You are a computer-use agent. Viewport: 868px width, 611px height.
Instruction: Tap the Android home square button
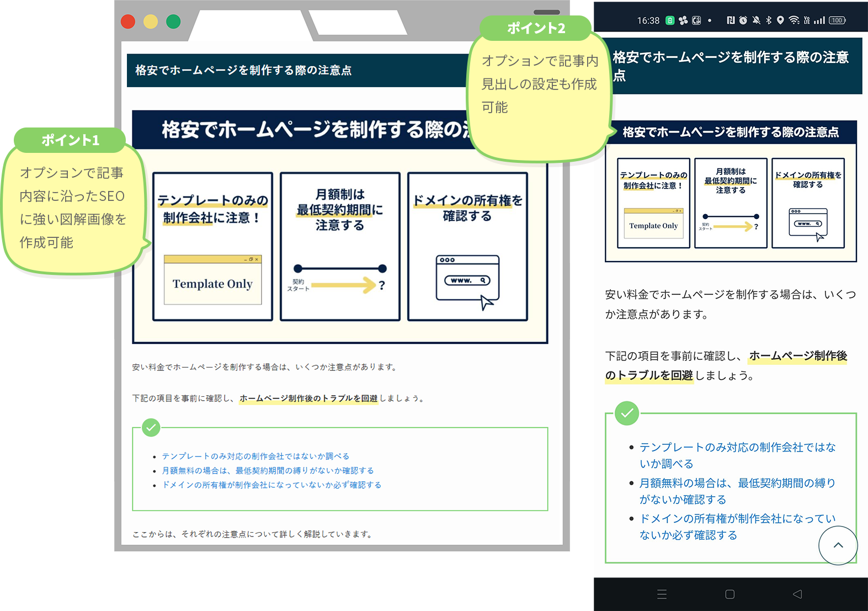729,594
